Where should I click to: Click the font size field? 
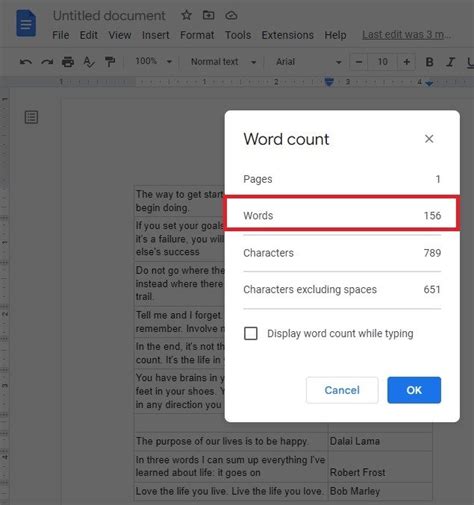(382, 62)
